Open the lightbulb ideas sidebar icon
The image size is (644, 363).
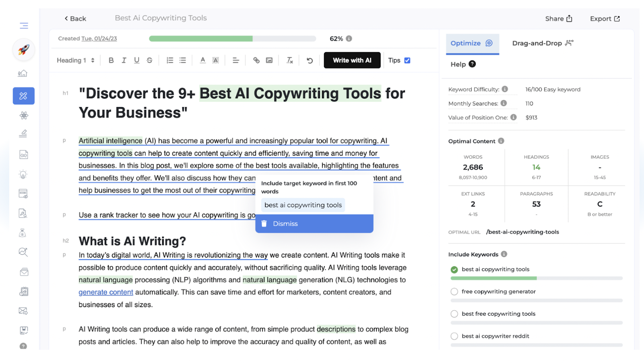point(23,174)
